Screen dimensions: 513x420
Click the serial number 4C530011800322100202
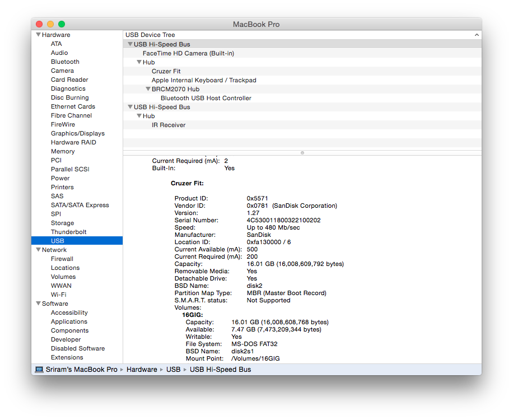[x=283, y=220]
